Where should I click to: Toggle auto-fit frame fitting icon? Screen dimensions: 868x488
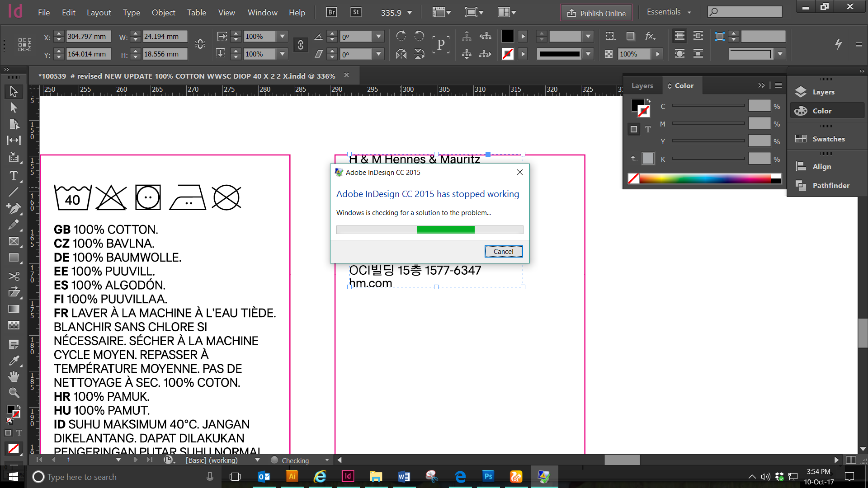[x=720, y=36]
